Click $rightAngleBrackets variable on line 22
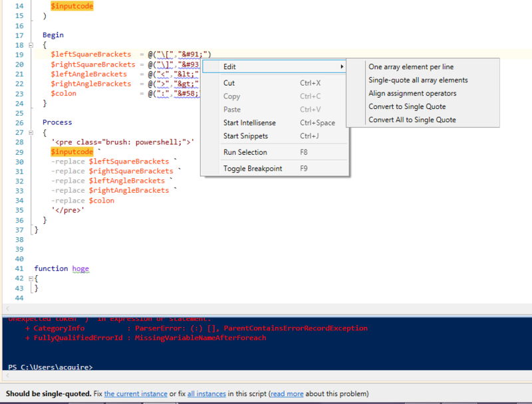Viewport: 532px width, 404px height. pos(91,84)
